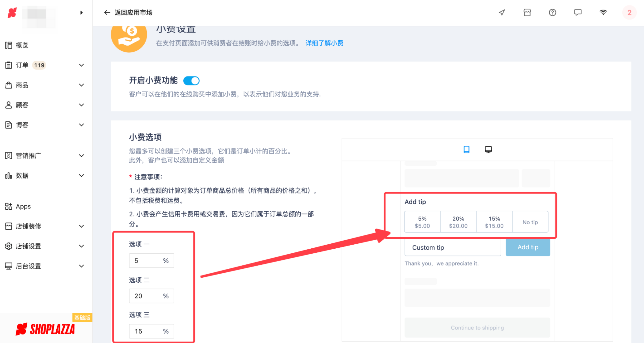Select the 15% $15.00 tip option
The image size is (644, 343).
(x=494, y=222)
